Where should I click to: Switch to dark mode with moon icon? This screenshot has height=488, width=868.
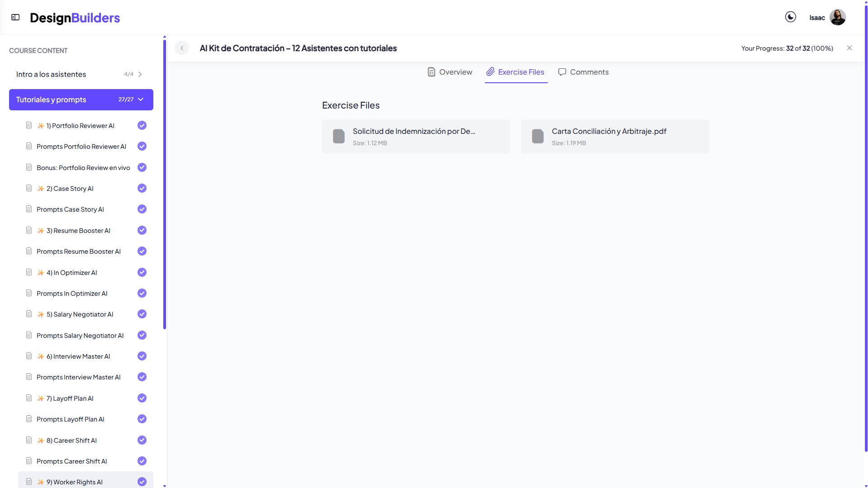click(790, 17)
